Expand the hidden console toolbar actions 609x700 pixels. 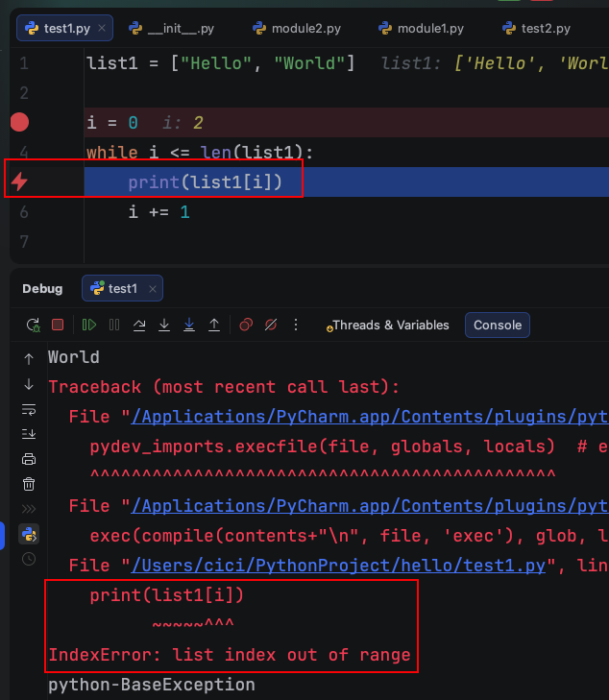tap(29, 508)
